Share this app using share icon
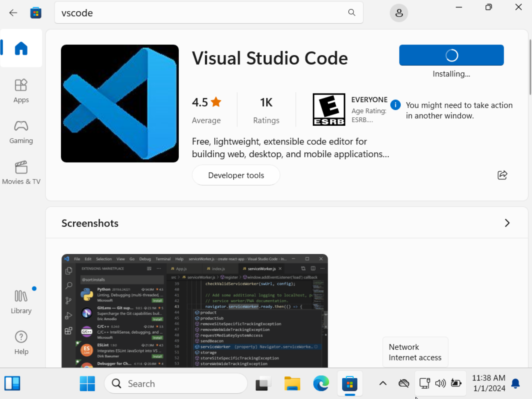Image resolution: width=532 pixels, height=399 pixels. pos(502,175)
